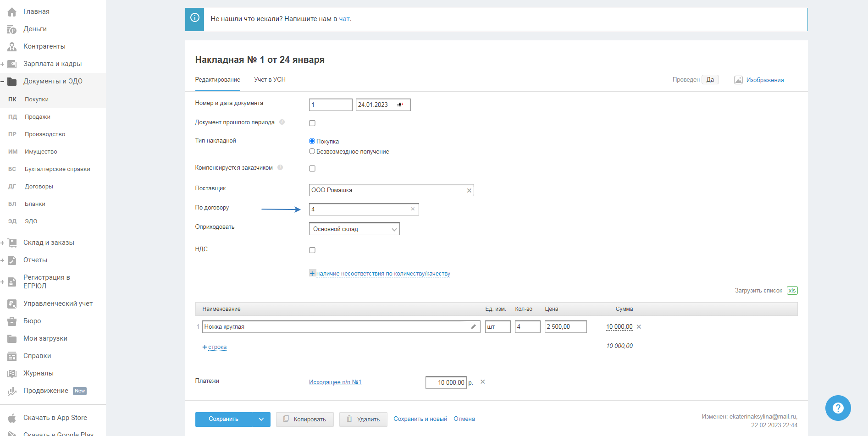Open Покупки in the sidebar
Viewport: 868px width, 436px height.
point(37,99)
